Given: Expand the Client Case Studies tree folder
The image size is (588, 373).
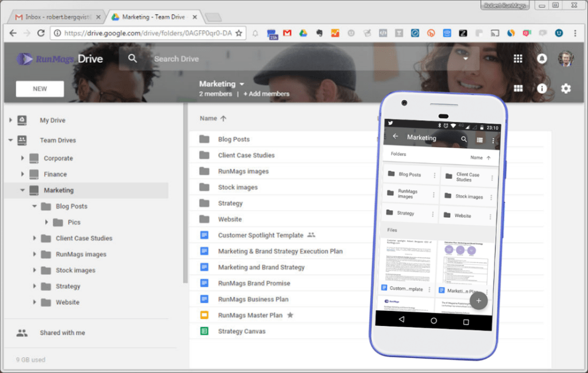Looking at the screenshot, I should point(34,238).
